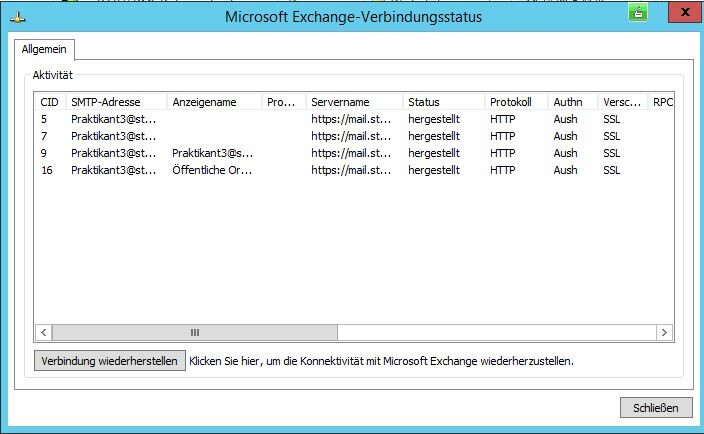Click the right scroll arrow of the list

(x=664, y=333)
